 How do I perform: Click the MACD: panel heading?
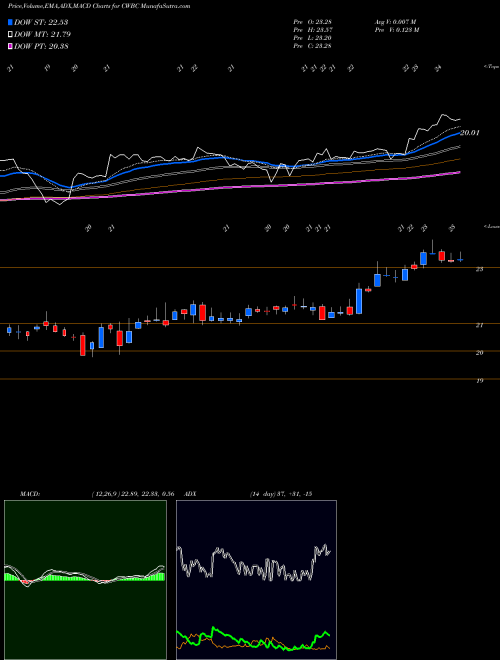[30, 494]
